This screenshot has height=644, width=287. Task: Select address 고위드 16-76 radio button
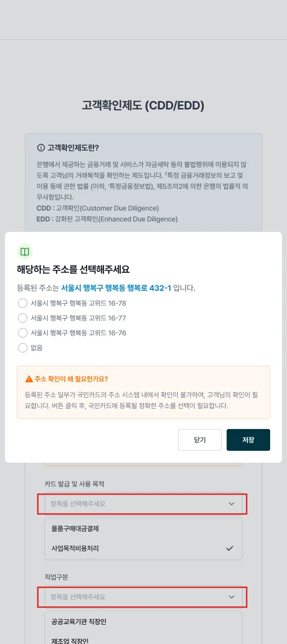point(22,333)
